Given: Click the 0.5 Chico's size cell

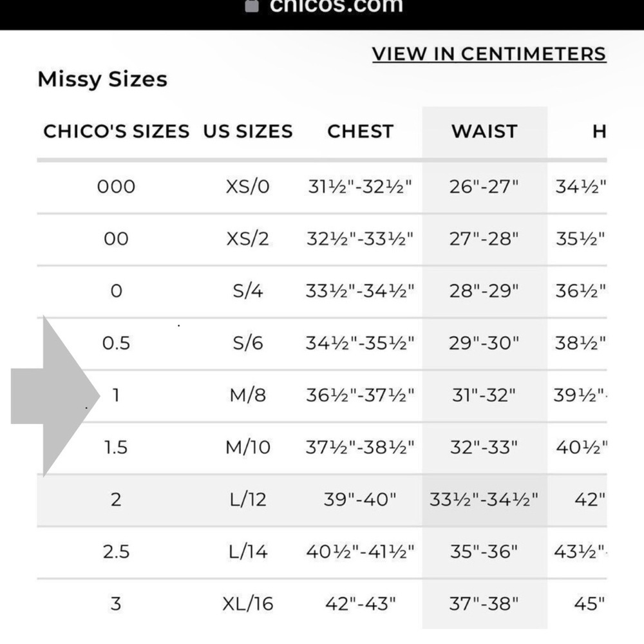Looking at the screenshot, I should click(x=116, y=343).
